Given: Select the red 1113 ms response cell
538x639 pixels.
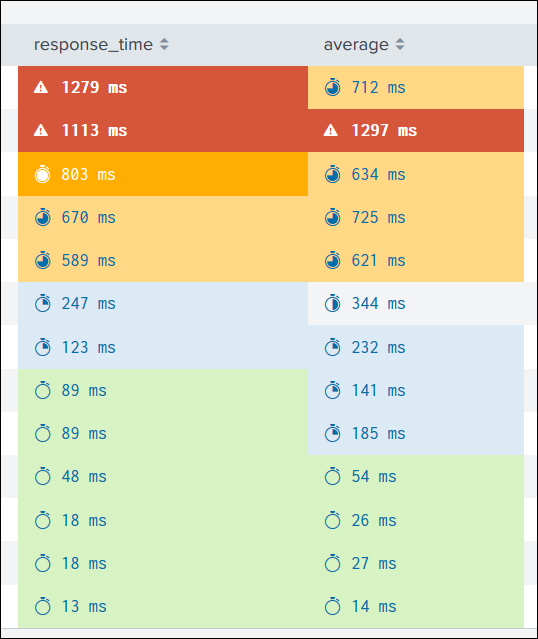Looking at the screenshot, I should tap(163, 130).
